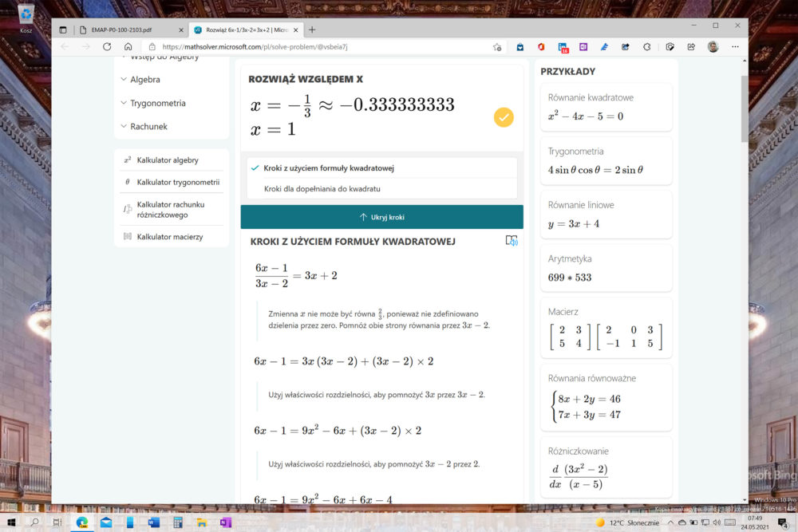Select Kroki z użyciem formuły kwadratowej method
Viewport: 798px width, 532px height.
click(382, 167)
